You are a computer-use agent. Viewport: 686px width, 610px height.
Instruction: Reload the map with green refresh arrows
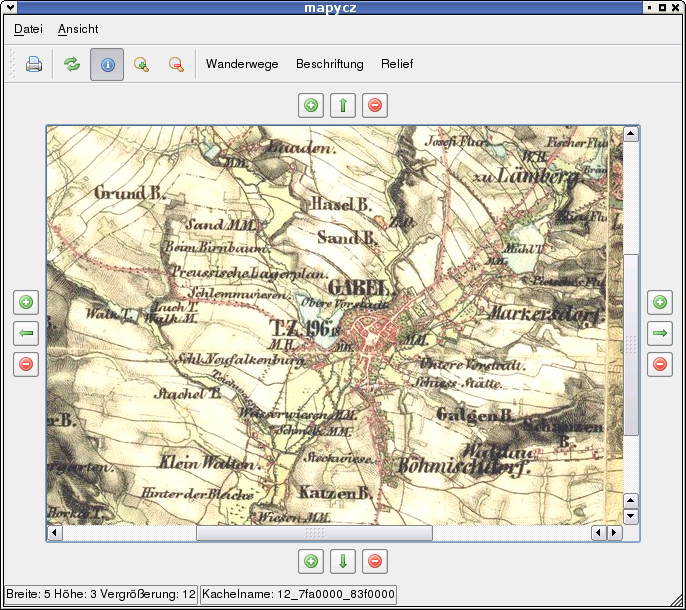(x=72, y=64)
